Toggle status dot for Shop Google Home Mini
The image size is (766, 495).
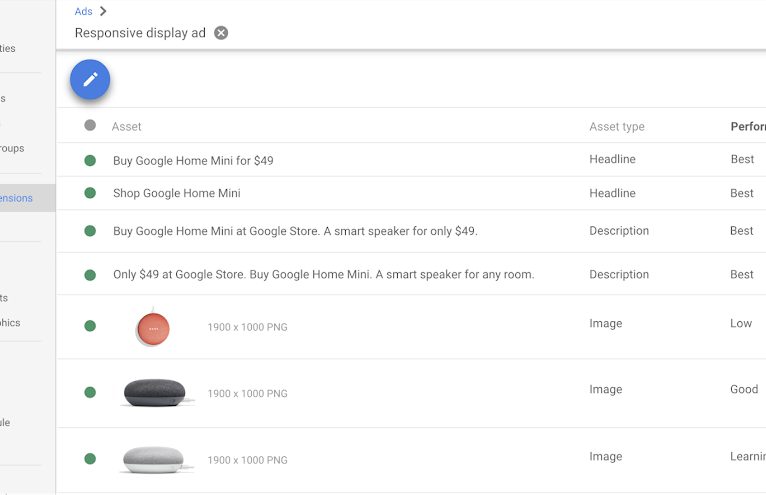(90, 193)
